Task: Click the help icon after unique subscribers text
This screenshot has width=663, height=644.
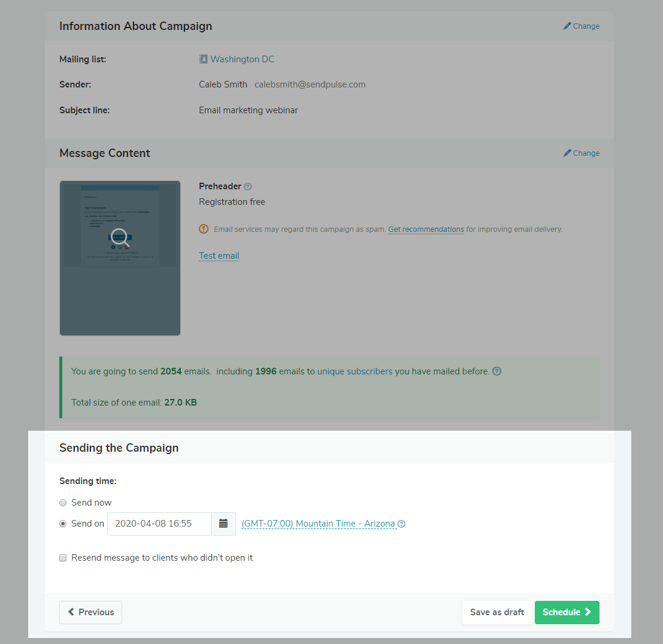Action: click(497, 371)
